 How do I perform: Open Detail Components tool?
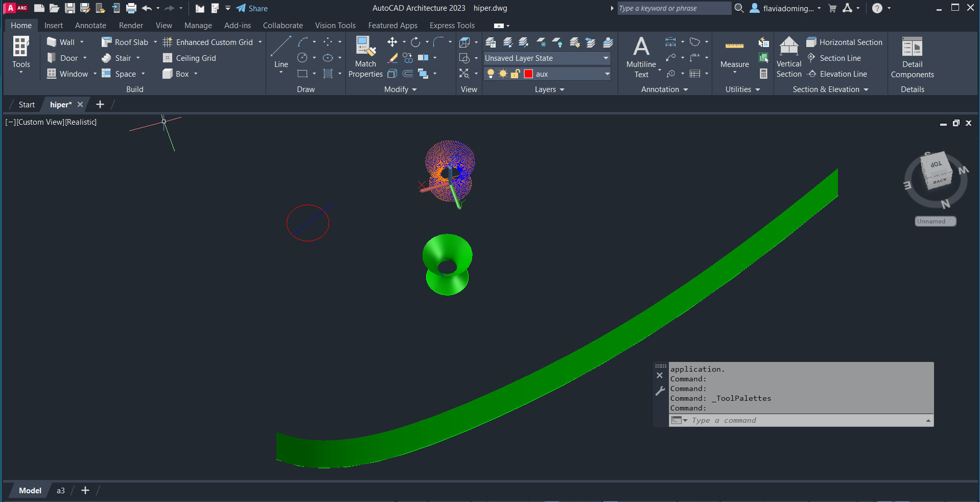click(x=912, y=56)
